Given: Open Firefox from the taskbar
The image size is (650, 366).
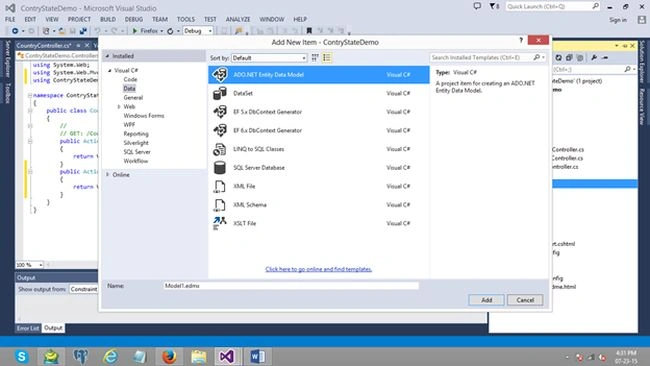Looking at the screenshot, I should [169, 356].
